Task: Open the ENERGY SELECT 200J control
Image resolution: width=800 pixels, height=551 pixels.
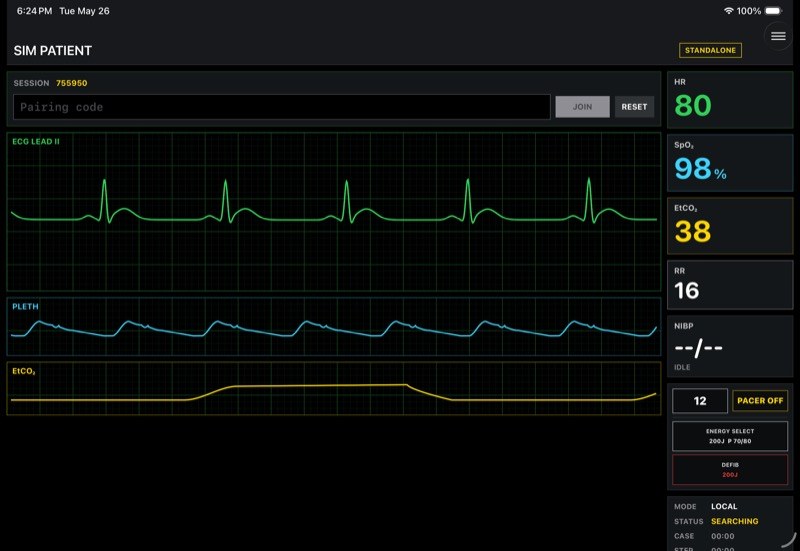Action: click(730, 436)
